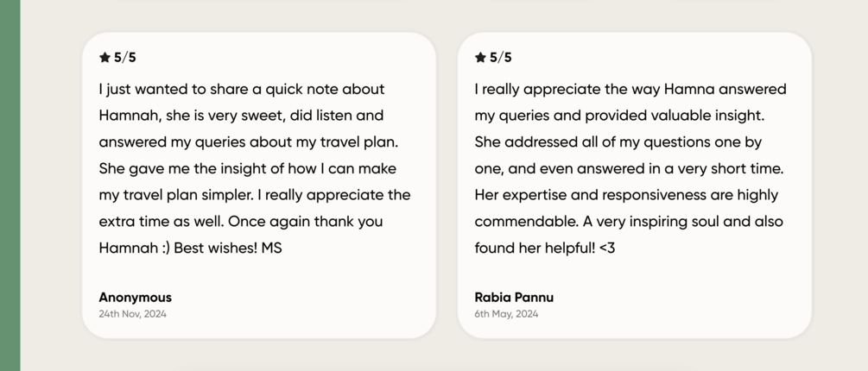Click the line 'Hamnah :) Best wishes! MS'

[190, 248]
